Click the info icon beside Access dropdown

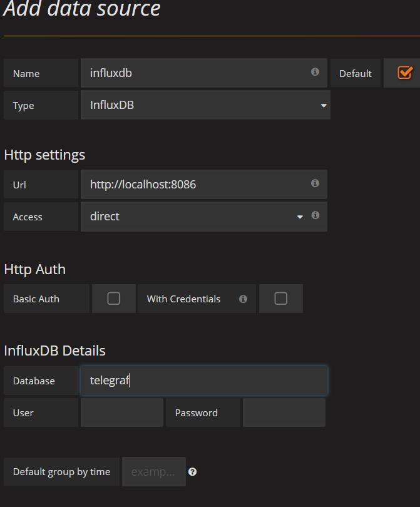(x=315, y=215)
